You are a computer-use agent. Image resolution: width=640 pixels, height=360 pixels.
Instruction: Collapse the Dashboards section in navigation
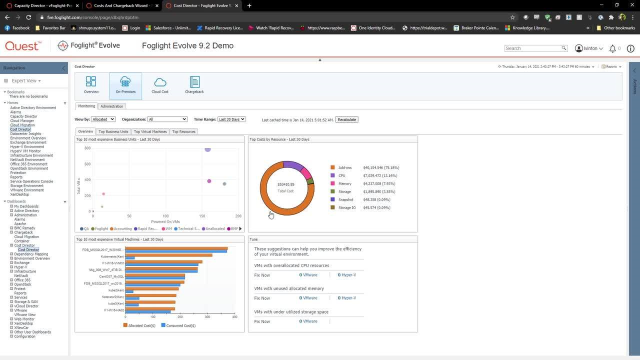click(x=5, y=202)
